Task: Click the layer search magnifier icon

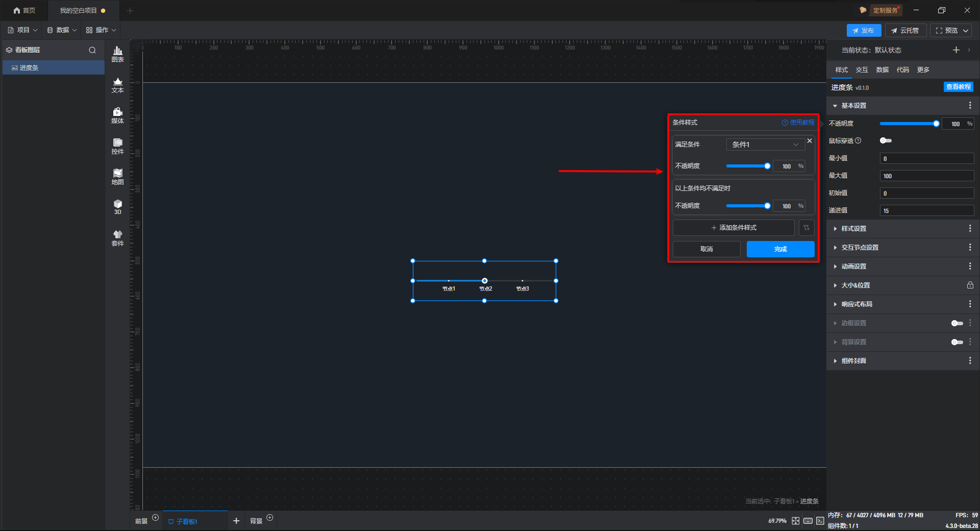Action: point(92,50)
